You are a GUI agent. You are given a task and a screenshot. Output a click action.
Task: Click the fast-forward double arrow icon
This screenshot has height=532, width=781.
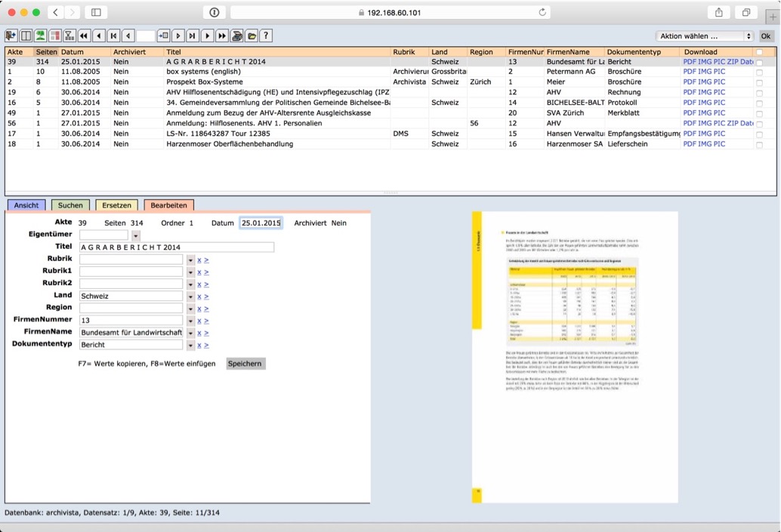[x=222, y=36]
